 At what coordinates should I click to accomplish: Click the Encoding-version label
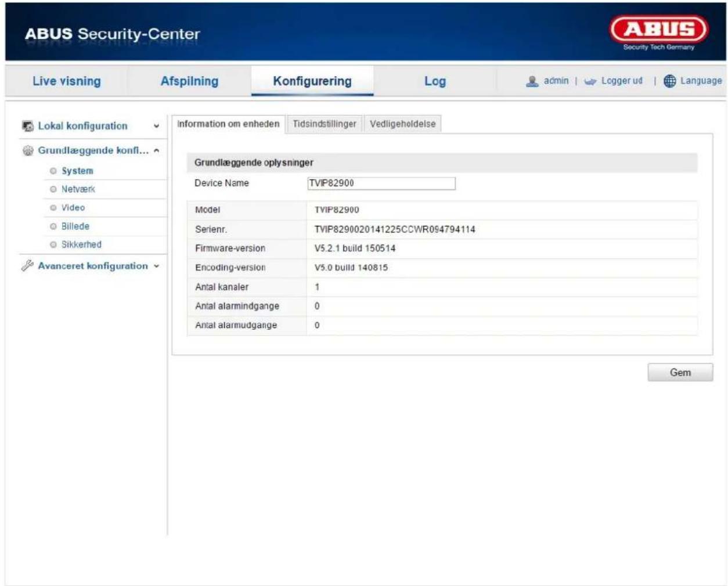tap(230, 268)
